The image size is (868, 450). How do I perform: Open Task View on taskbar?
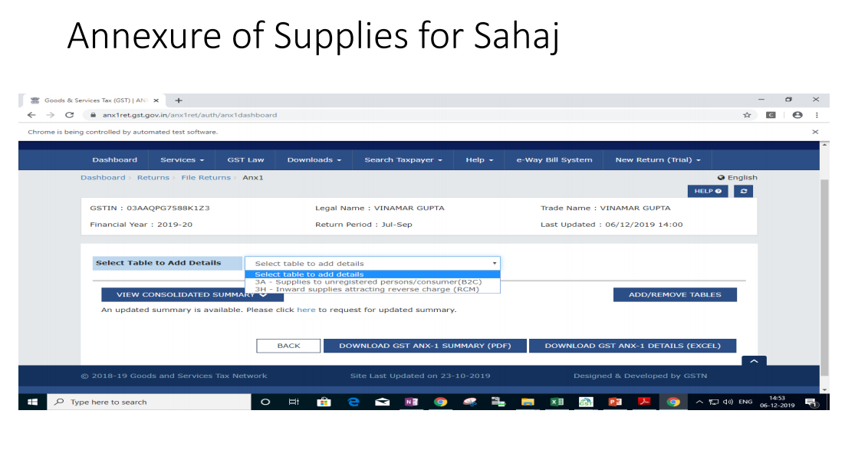pyautogui.click(x=294, y=402)
